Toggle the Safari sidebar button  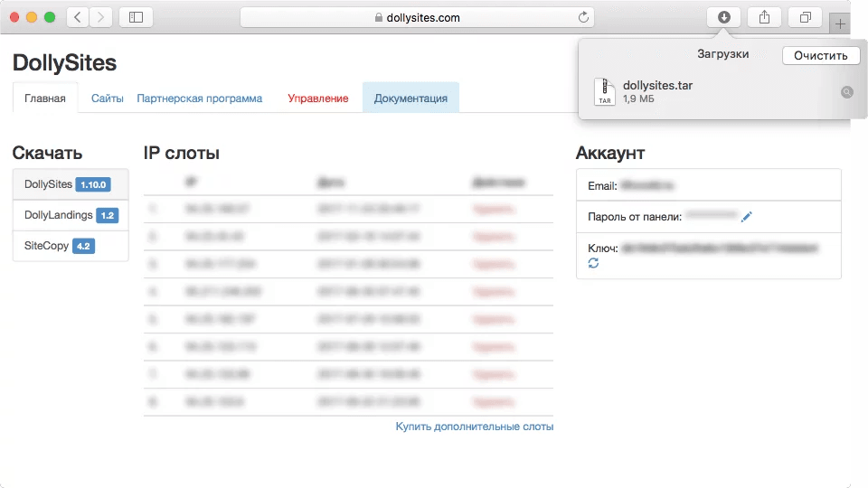[x=136, y=18]
